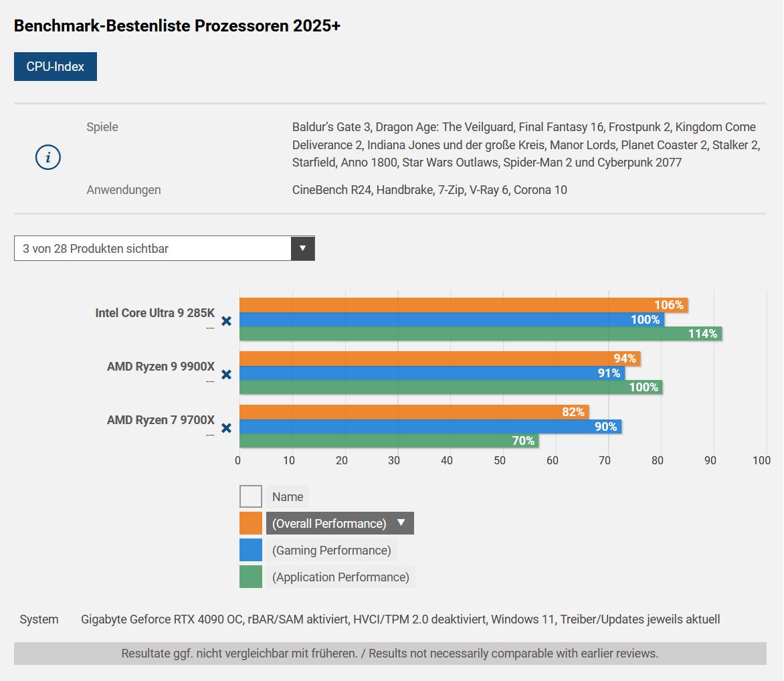Click the 'Resultate ggf. nicht vergleichbar' notice
This screenshot has width=784, height=681.
(x=390, y=654)
